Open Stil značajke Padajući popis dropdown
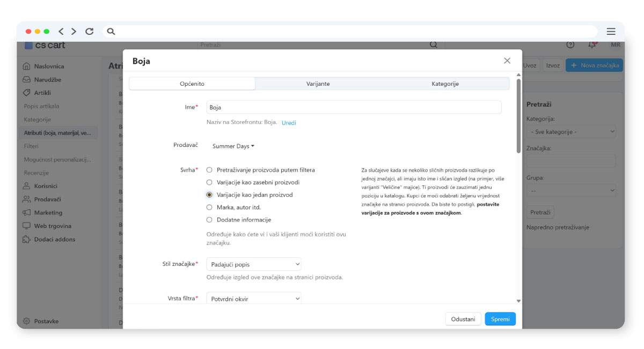This screenshot has width=644, height=349. [x=254, y=264]
